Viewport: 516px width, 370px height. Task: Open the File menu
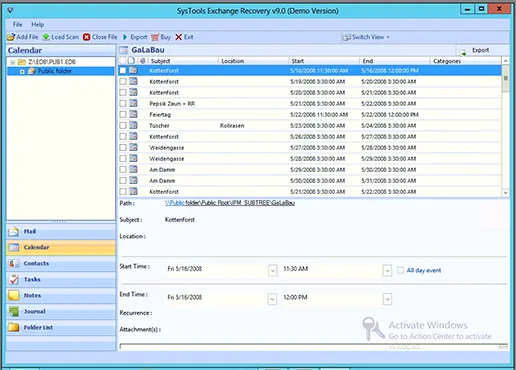[x=17, y=24]
